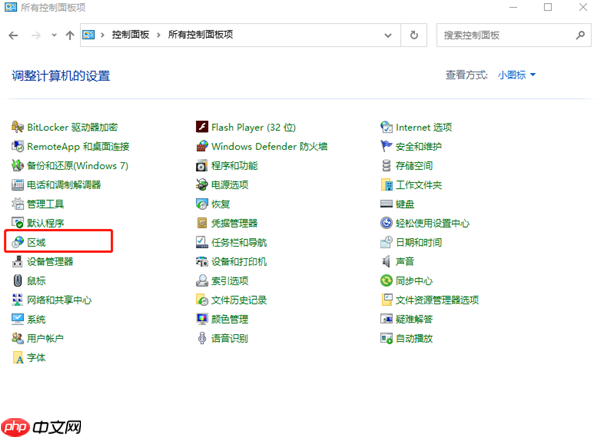
Task: Click the 字体 font icon
Action: click(x=18, y=357)
